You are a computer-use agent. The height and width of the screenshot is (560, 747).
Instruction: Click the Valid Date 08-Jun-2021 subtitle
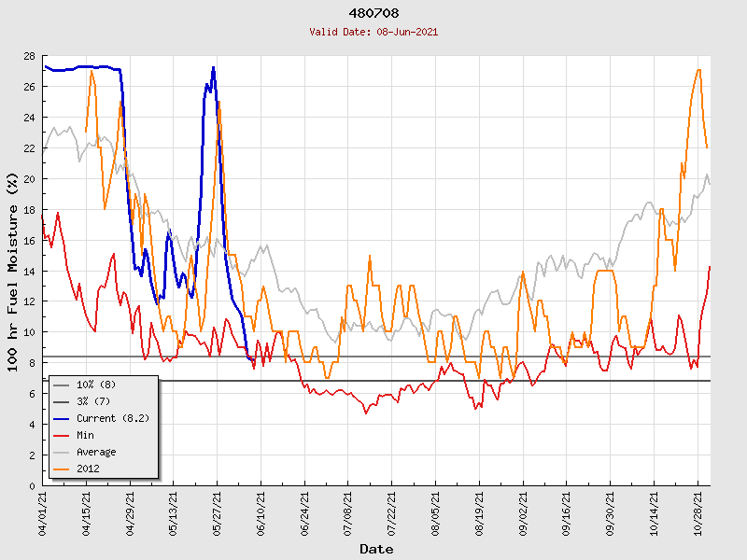pos(373,32)
